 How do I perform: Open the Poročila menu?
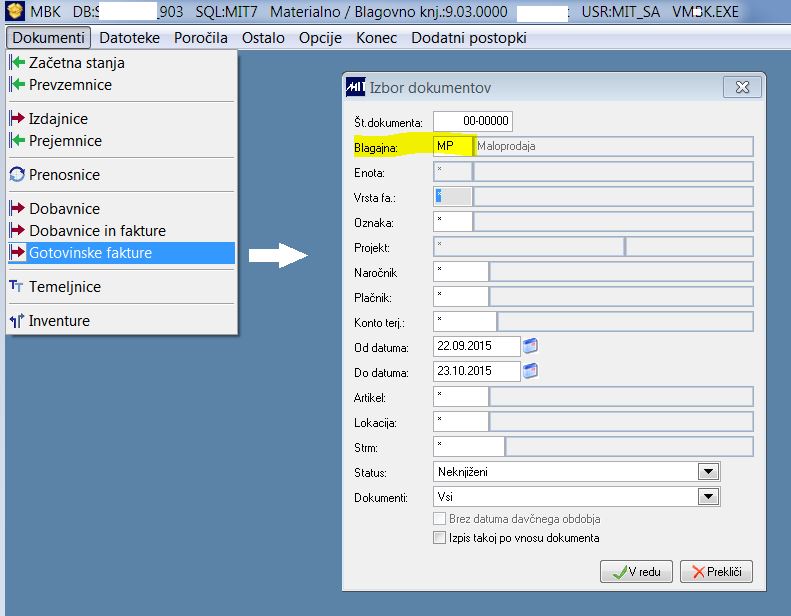[x=200, y=38]
